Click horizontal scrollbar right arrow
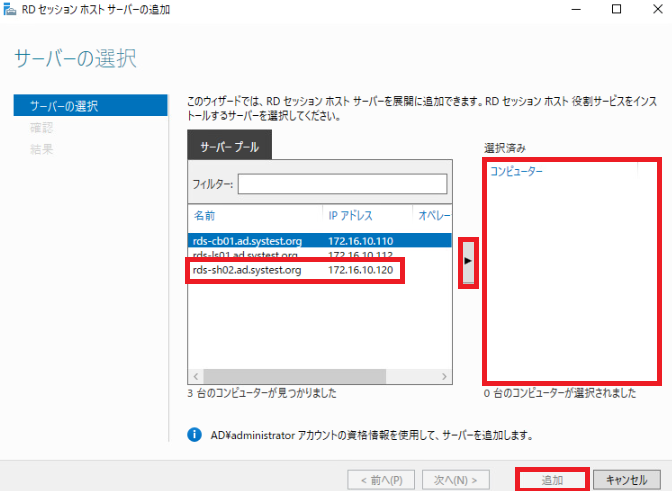Viewport: 672px width, 491px height. (444, 376)
